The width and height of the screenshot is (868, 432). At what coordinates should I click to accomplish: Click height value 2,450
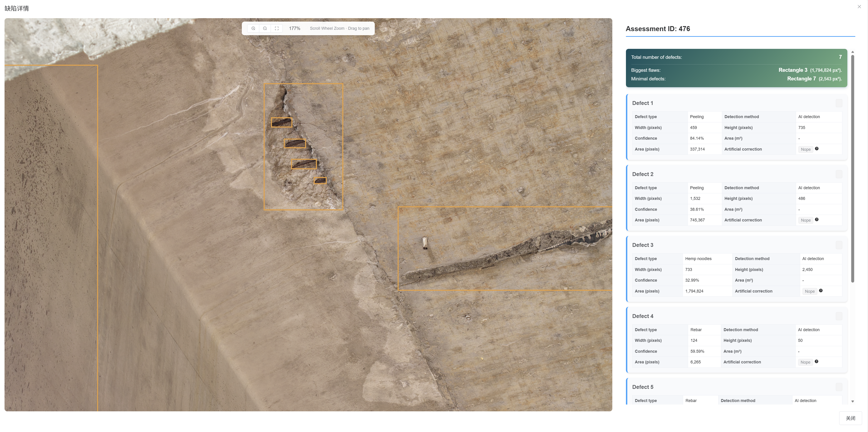[807, 269]
